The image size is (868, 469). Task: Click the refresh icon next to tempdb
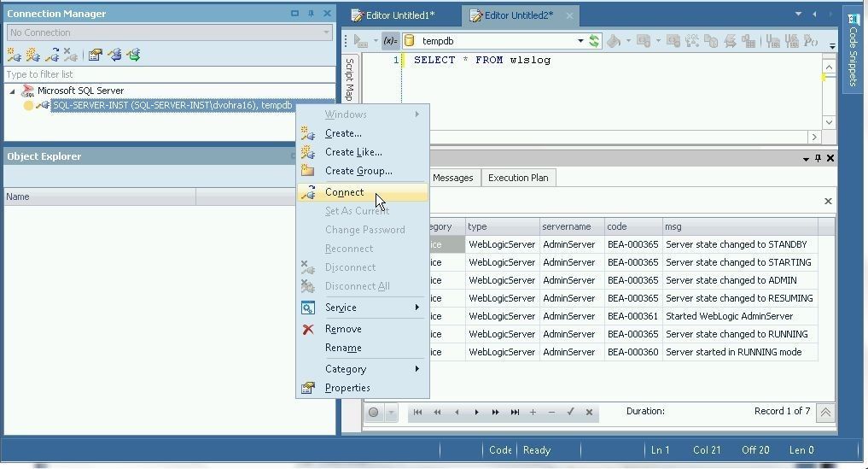(x=594, y=41)
